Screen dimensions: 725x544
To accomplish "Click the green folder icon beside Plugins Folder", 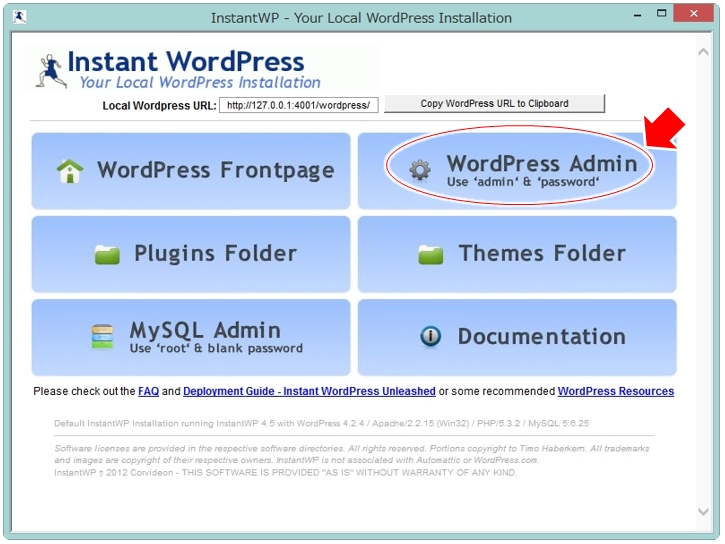I will tap(107, 255).
